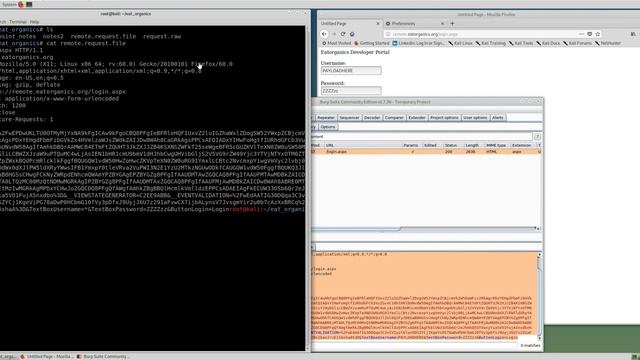Image resolution: width=640 pixels, height=360 pixels.
Task: Reload the page in Firefox
Action: (x=343, y=34)
